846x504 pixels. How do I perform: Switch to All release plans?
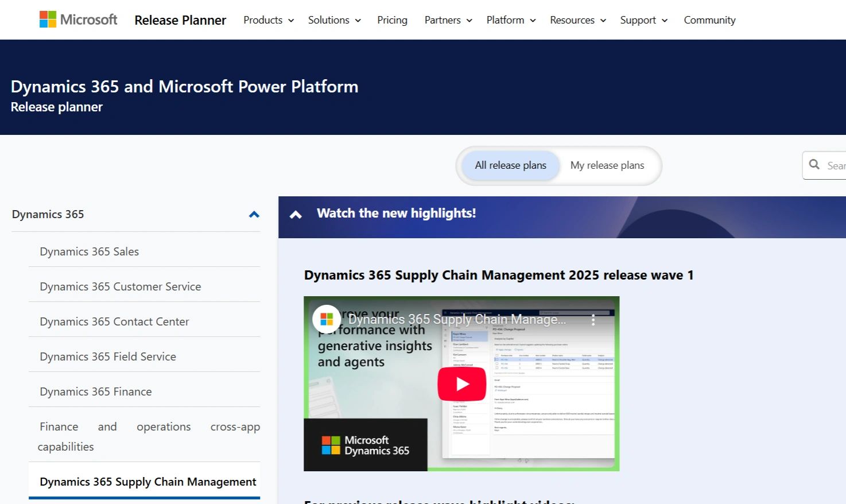[510, 165]
